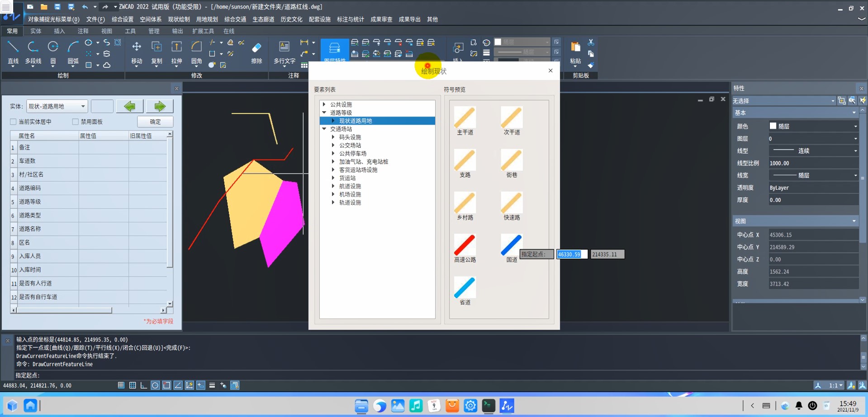Toggle the 禁用面板 checkbox
Viewport: 868px width, 417px height.
[76, 122]
